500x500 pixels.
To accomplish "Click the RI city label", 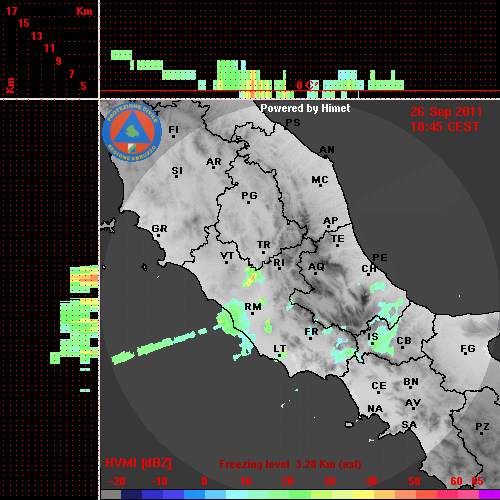I will click(279, 263).
